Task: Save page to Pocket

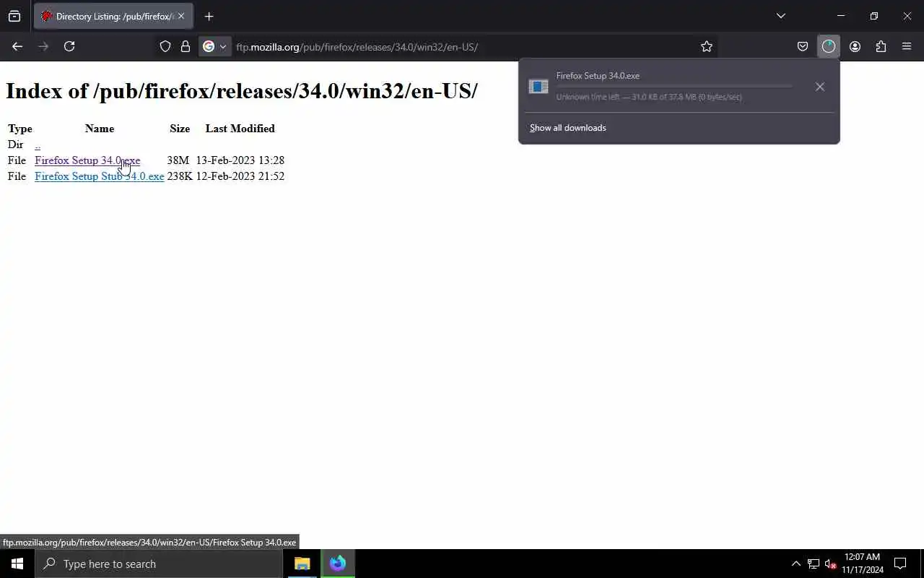Action: click(803, 46)
